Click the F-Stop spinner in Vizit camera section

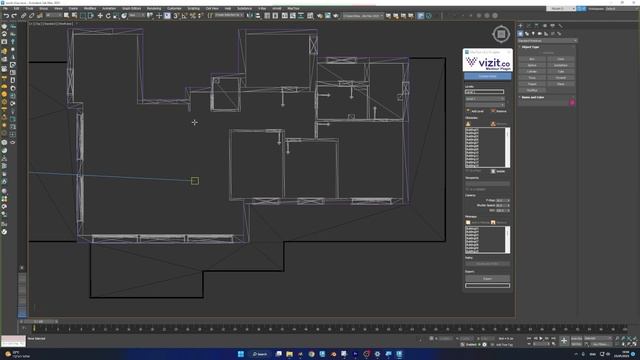(502, 200)
